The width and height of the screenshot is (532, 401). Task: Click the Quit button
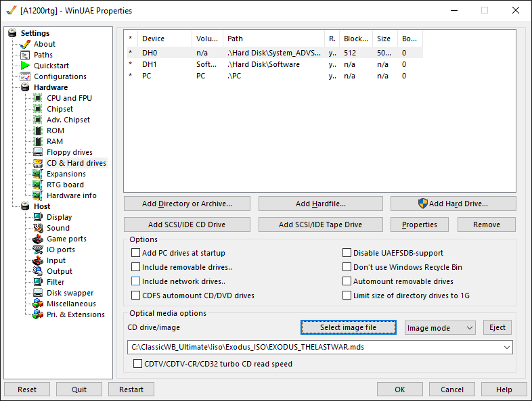click(79, 390)
